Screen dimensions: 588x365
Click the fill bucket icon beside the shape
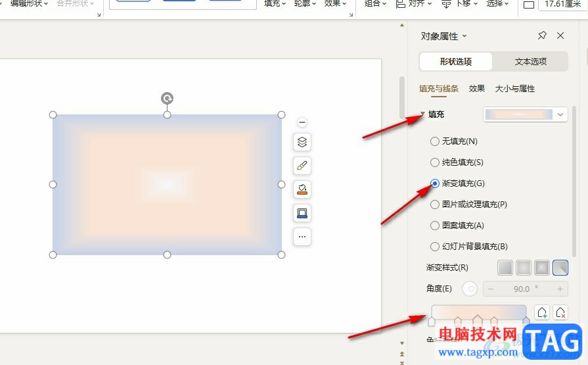[x=302, y=189]
